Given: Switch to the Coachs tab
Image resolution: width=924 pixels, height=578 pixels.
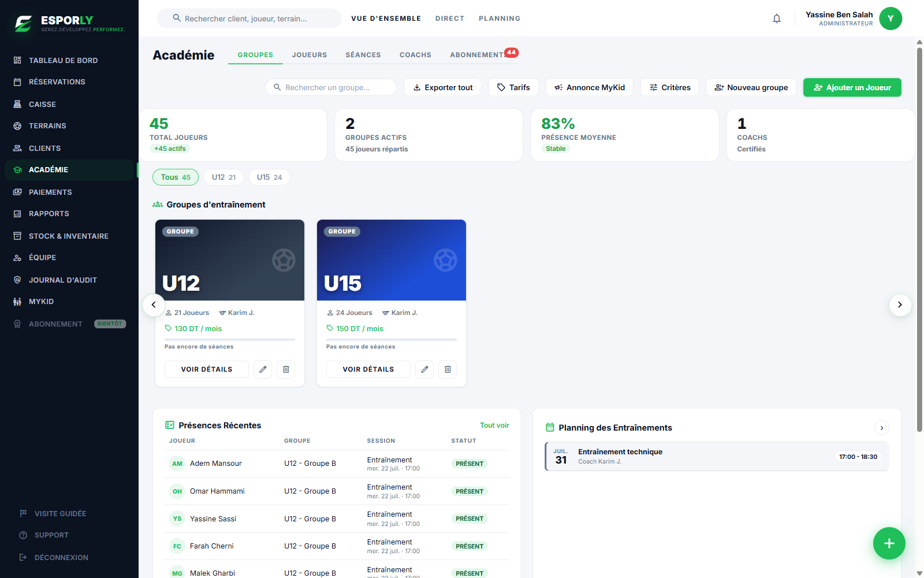Looking at the screenshot, I should [415, 55].
